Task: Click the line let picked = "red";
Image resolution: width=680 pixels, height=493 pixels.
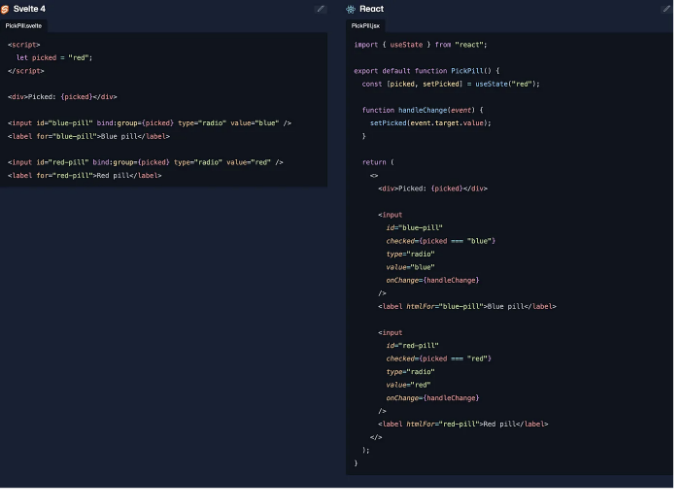Action: pos(55,58)
